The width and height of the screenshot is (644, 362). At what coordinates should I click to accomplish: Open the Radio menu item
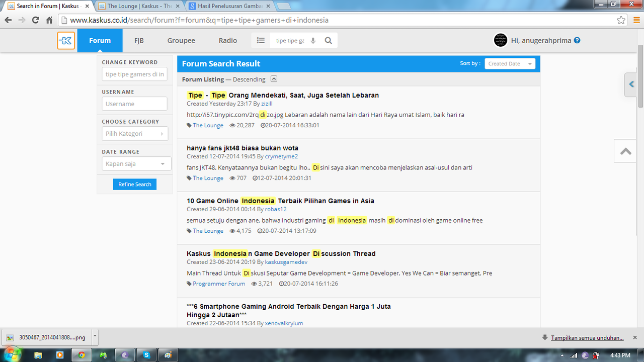[228, 41]
